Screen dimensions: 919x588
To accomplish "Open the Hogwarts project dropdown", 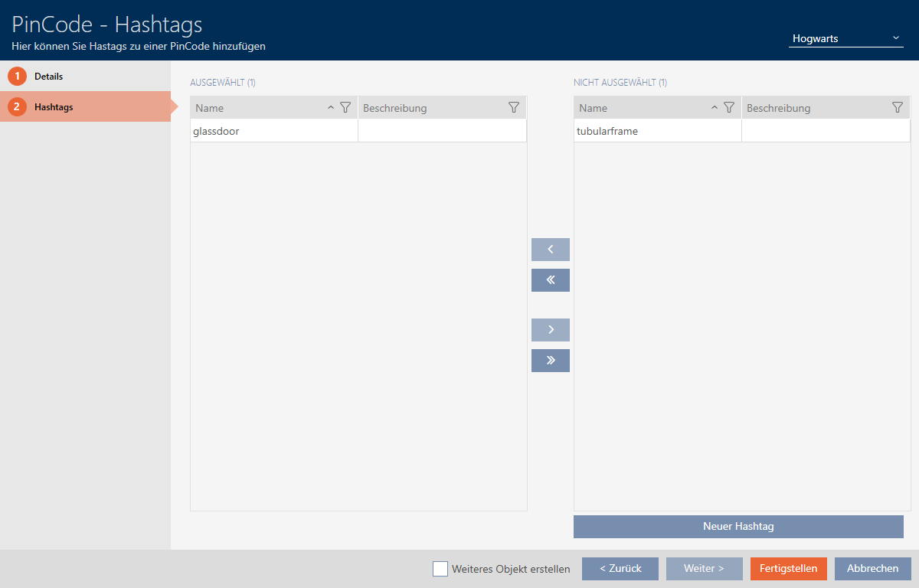I will [x=845, y=38].
